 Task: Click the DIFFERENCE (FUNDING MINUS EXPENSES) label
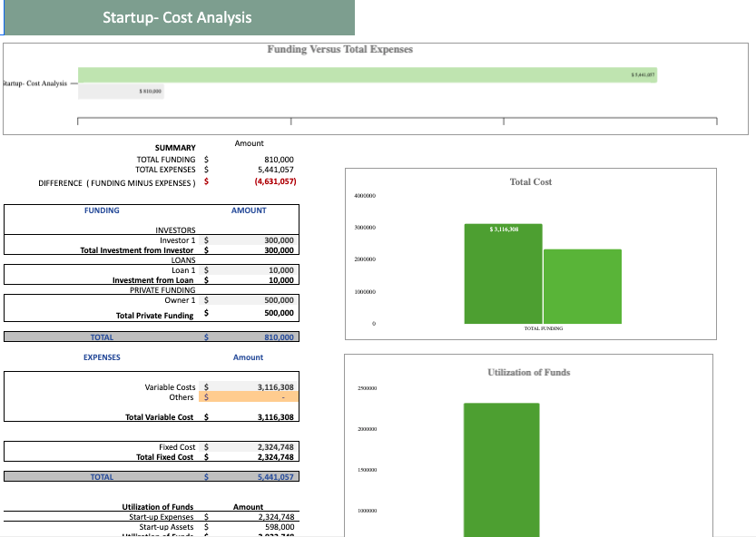click(117, 183)
